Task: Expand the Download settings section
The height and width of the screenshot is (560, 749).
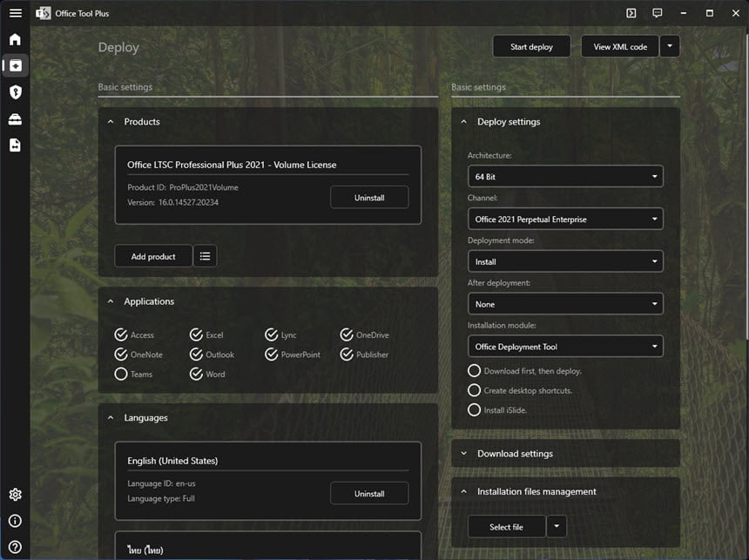Action: click(x=464, y=454)
